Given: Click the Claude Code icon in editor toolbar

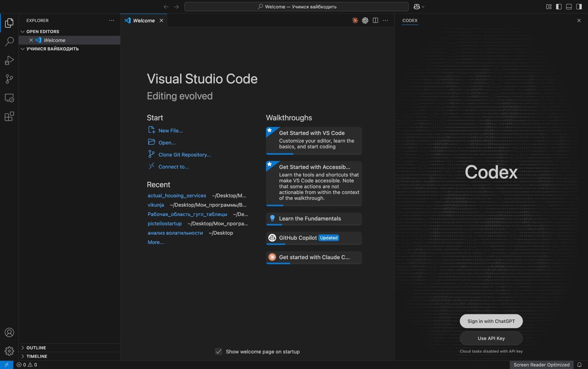Looking at the screenshot, I should pyautogui.click(x=355, y=20).
